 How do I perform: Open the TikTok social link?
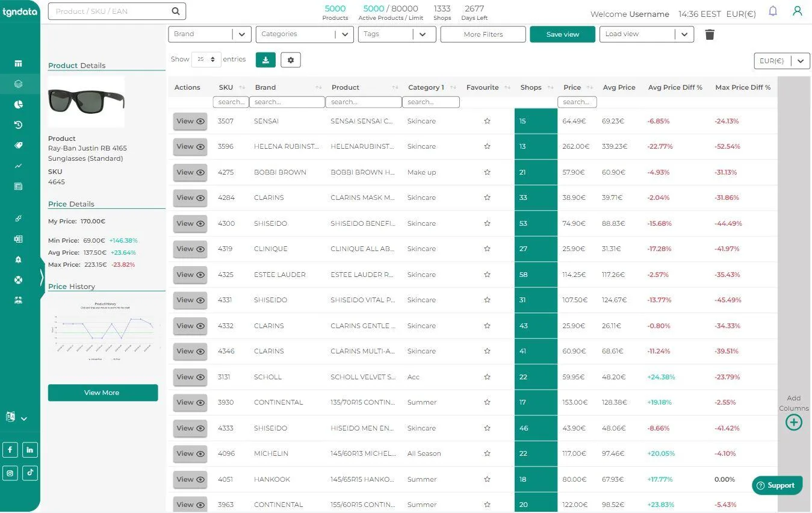(30, 473)
